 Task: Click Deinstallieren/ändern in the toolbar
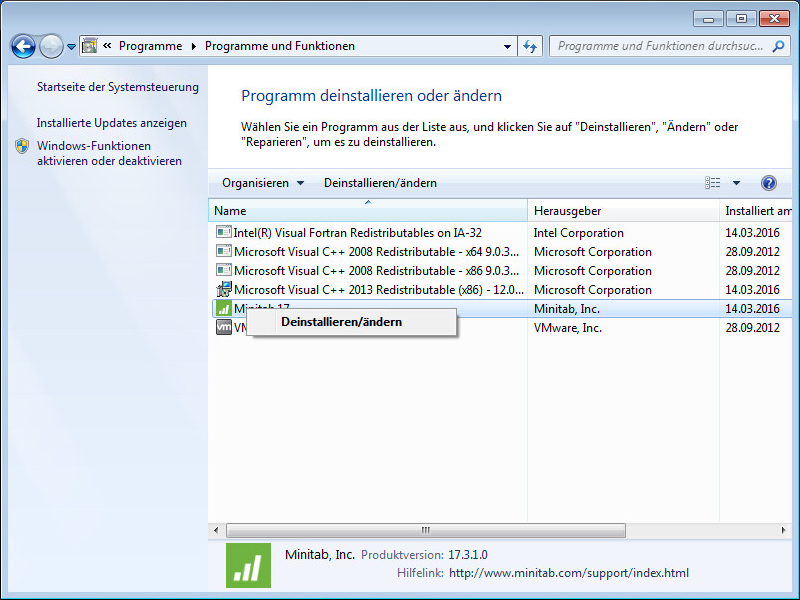pos(380,183)
